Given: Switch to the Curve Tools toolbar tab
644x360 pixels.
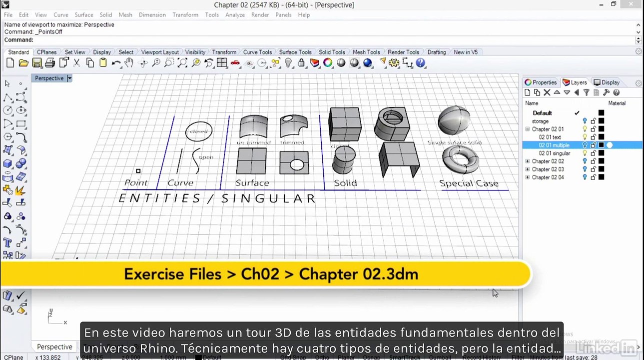Looking at the screenshot, I should tap(257, 52).
